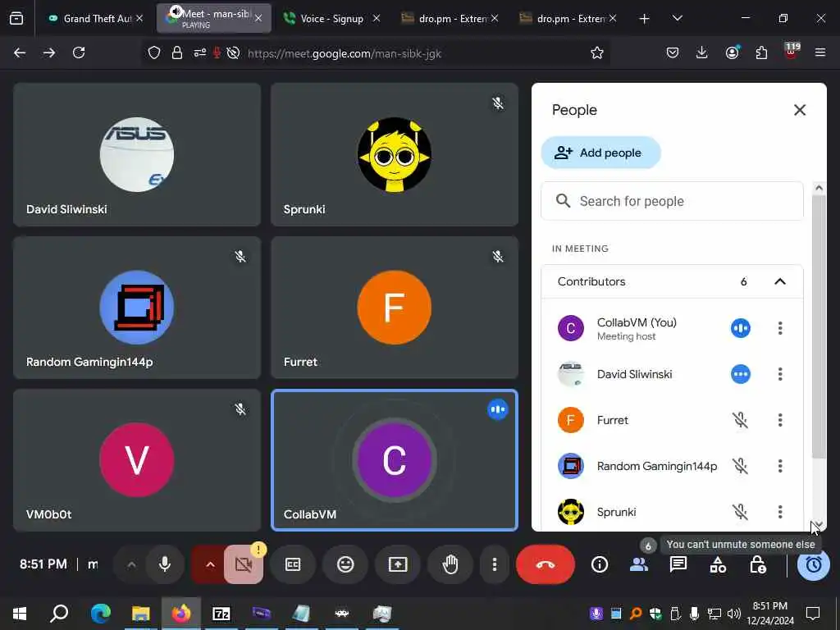Open extensions puzzle icon
Image resolution: width=840 pixels, height=630 pixels.
pyautogui.click(x=761, y=52)
